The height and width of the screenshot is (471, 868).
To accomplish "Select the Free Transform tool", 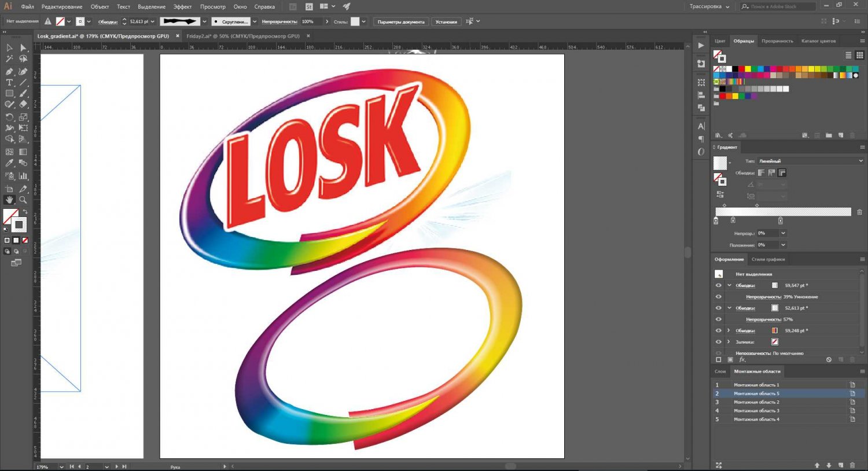I will (x=23, y=128).
